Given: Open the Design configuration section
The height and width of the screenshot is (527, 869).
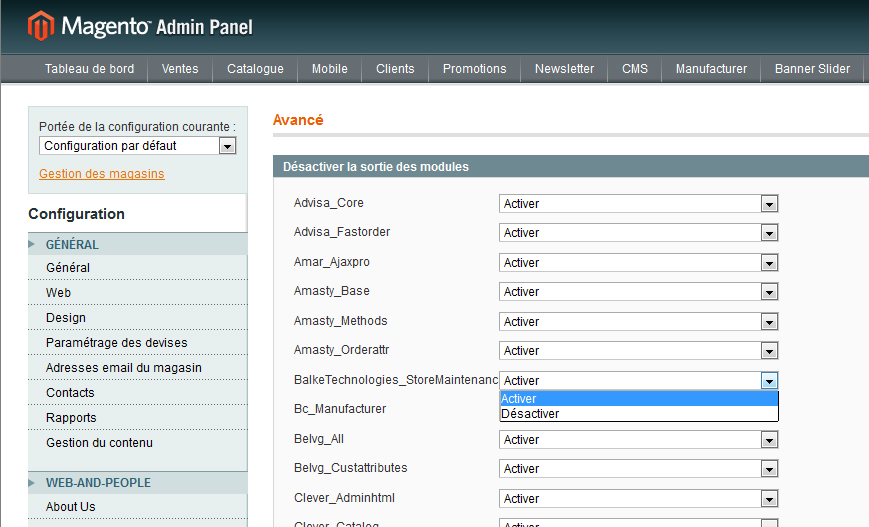Looking at the screenshot, I should point(66,318).
